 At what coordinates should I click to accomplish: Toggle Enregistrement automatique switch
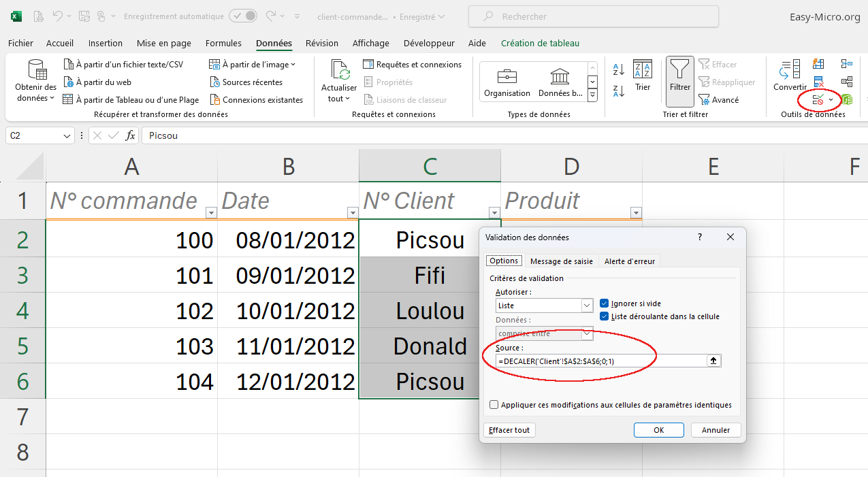(243, 16)
